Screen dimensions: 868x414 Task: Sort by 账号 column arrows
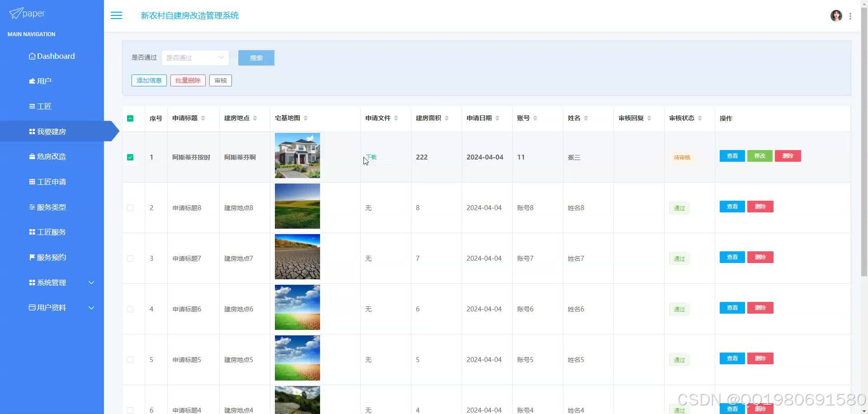pos(535,118)
